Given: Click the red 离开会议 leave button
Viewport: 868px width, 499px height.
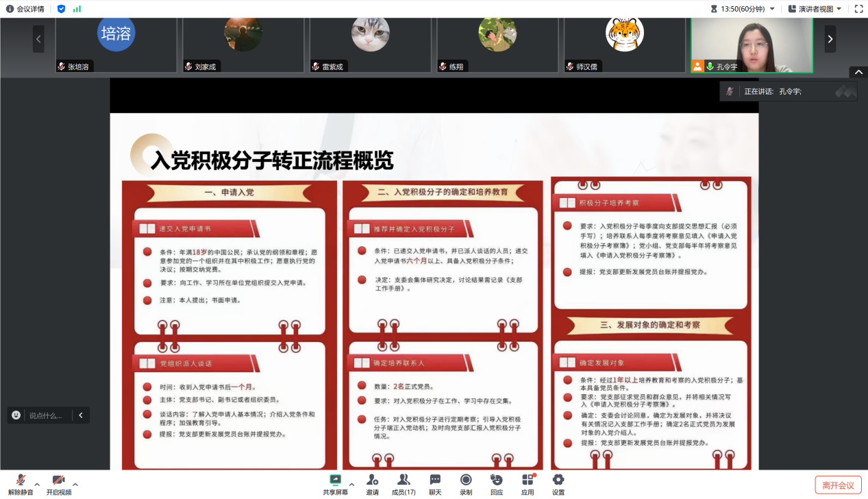Looking at the screenshot, I should tap(838, 485).
